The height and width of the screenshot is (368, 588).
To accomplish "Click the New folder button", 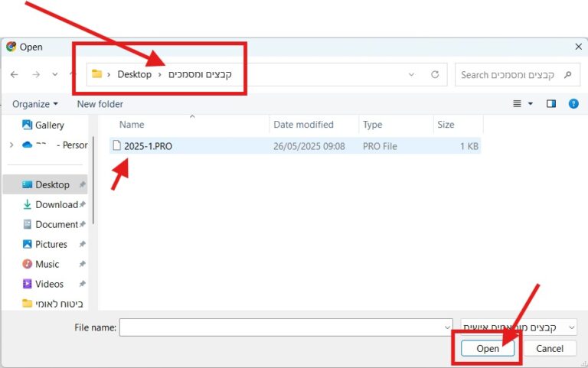I will 100,104.
